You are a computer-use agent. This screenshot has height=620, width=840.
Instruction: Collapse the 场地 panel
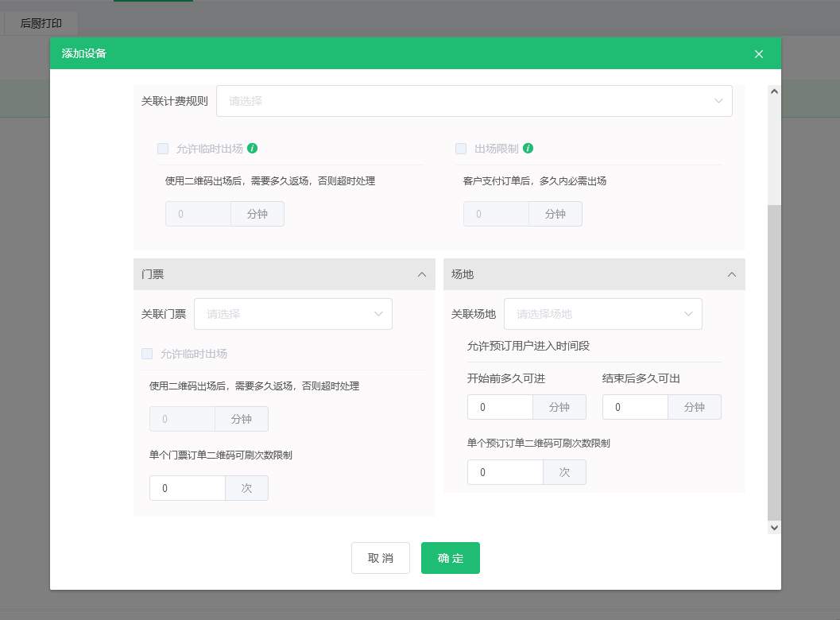point(732,273)
